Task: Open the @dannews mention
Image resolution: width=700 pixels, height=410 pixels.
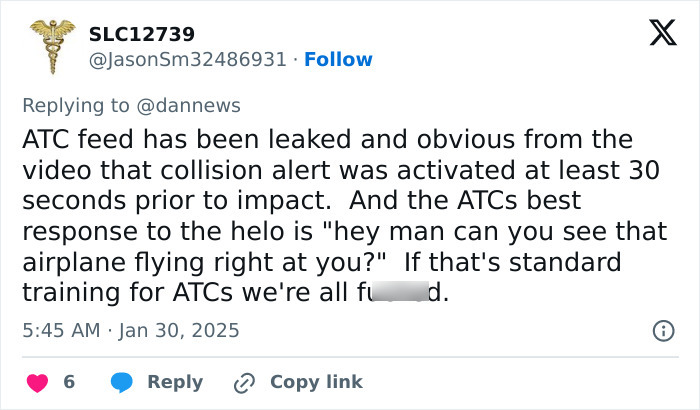Action: pyautogui.click(x=188, y=106)
